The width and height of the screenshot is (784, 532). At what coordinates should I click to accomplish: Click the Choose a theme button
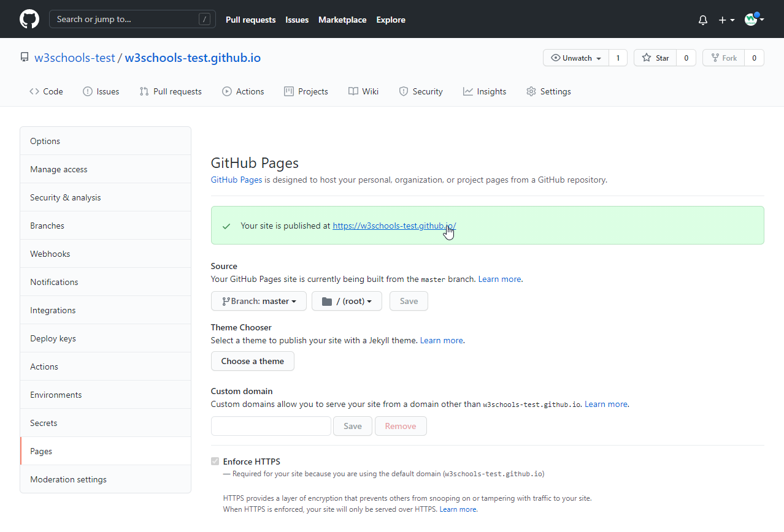tap(252, 361)
